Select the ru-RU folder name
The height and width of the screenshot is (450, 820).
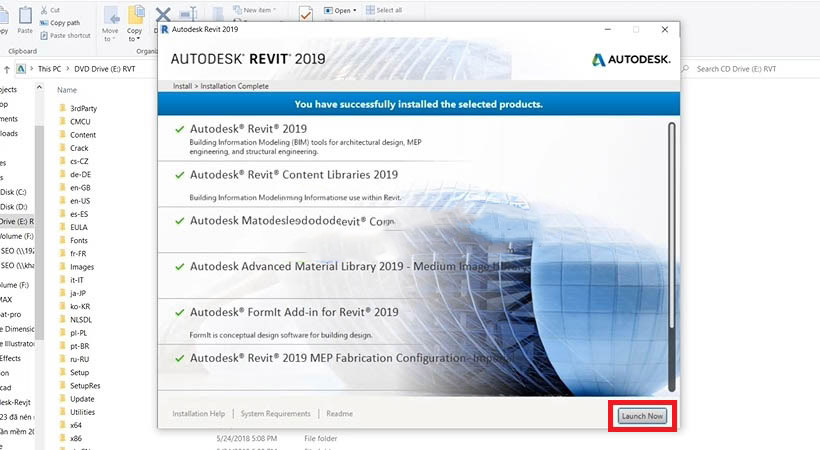click(79, 359)
